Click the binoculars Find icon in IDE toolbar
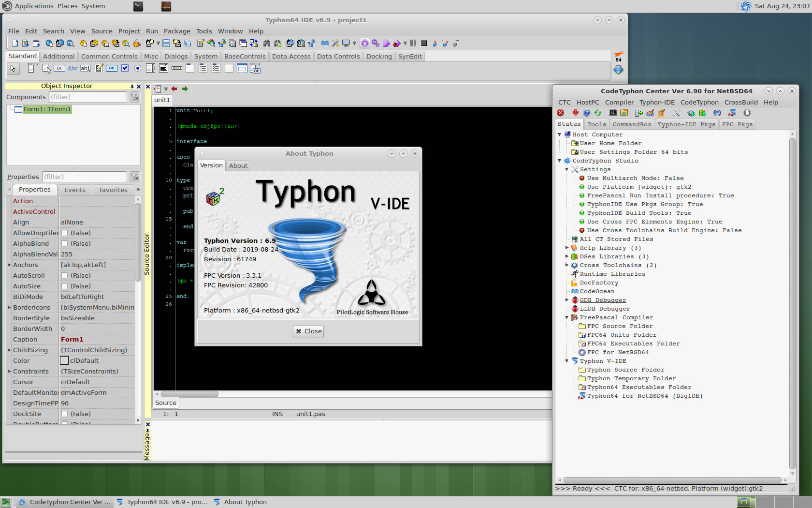Screen dimensions: 812x508 point(267,43)
